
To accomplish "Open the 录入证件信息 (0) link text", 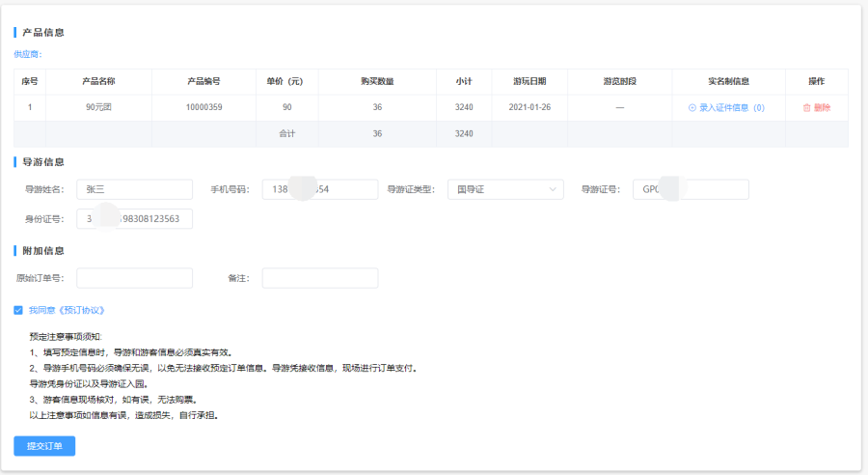I will point(731,108).
